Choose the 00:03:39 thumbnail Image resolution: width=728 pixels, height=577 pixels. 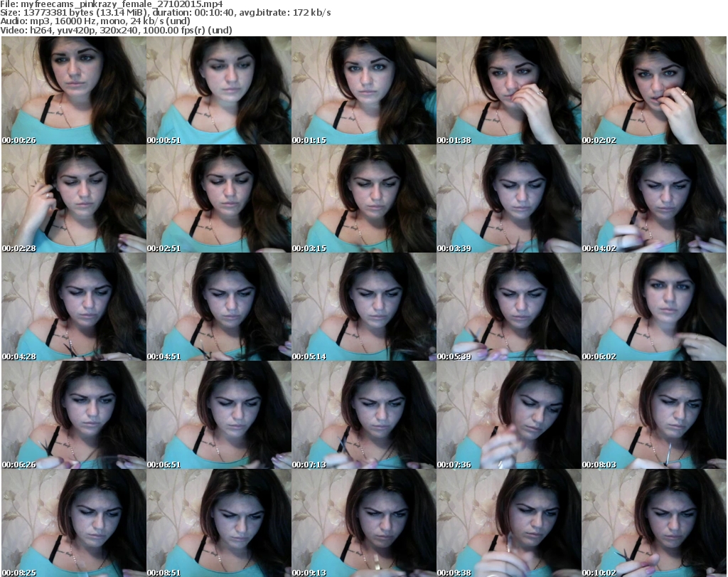(509, 198)
